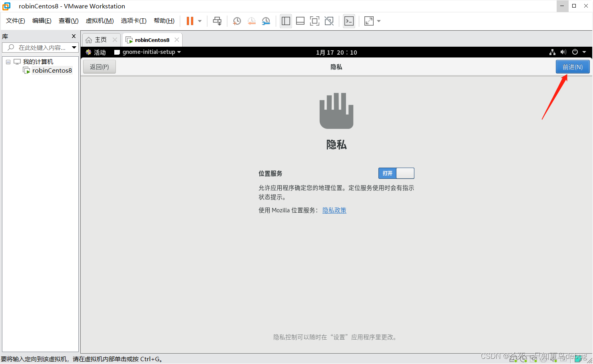Click the network status icon in GNOME bar
This screenshot has width=593, height=364.
pyautogui.click(x=552, y=52)
